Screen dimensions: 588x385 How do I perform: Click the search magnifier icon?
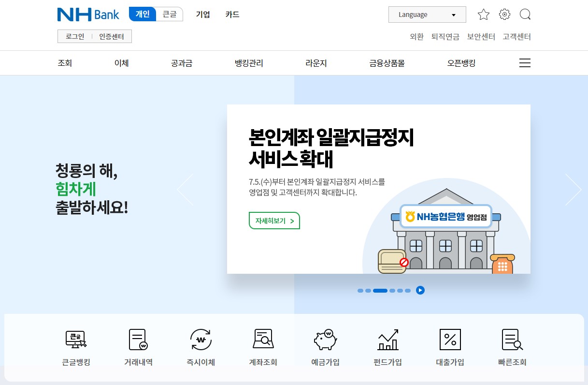525,15
